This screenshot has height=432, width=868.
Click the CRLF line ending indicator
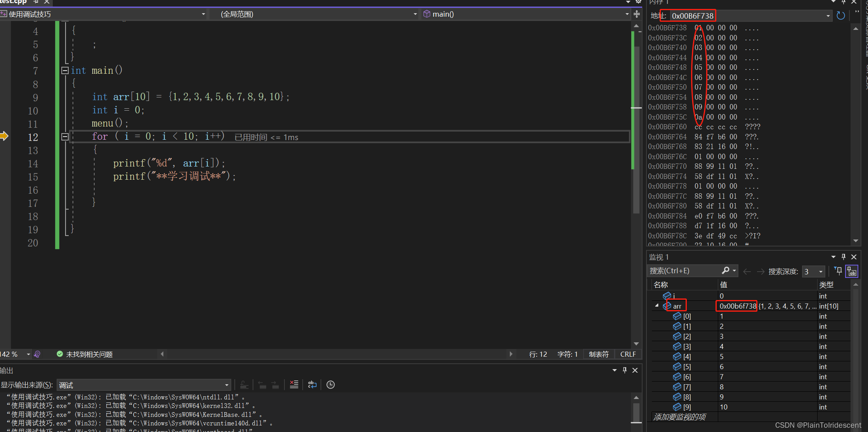click(x=628, y=354)
